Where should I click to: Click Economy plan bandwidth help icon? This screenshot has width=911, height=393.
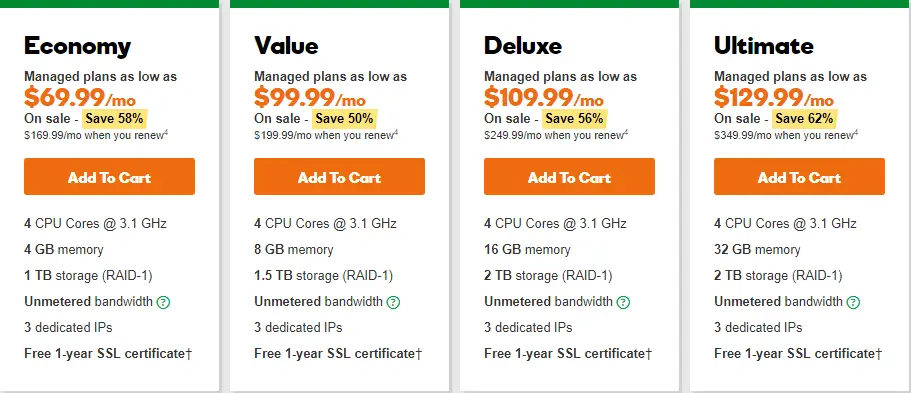164,302
